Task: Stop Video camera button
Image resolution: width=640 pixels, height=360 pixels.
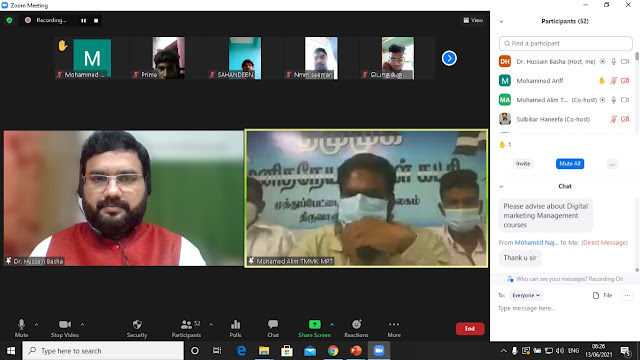Action: (64, 328)
